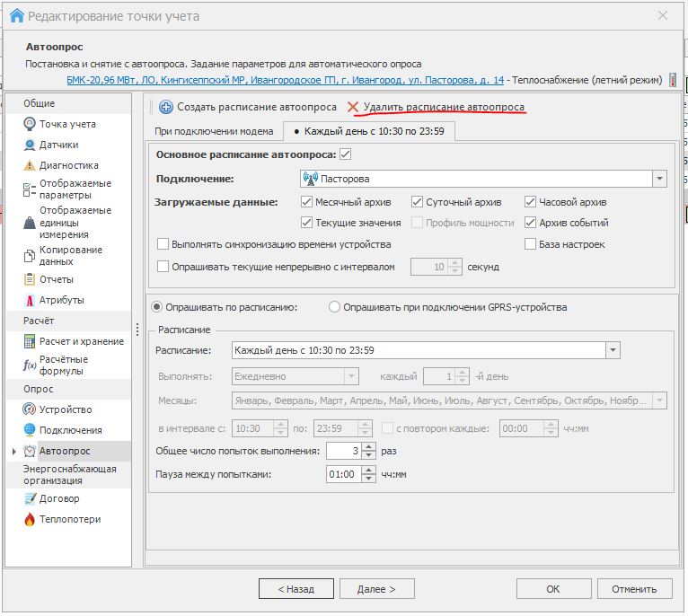Switch to При подключении модема tab
Screen dimensions: 688x616
click(x=215, y=131)
